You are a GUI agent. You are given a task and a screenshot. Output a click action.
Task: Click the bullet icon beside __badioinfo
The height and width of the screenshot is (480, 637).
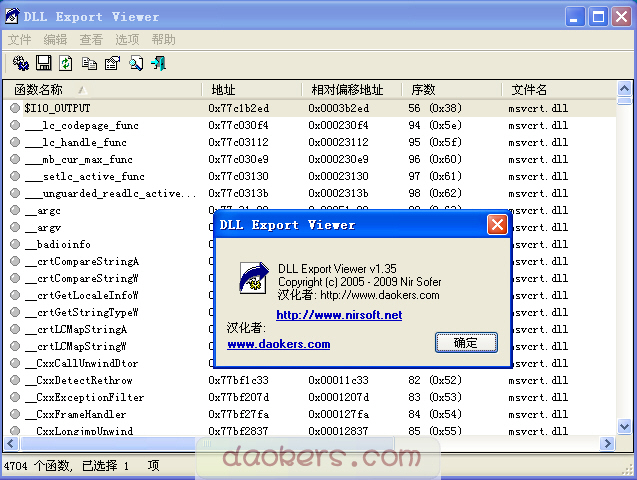pyautogui.click(x=15, y=244)
